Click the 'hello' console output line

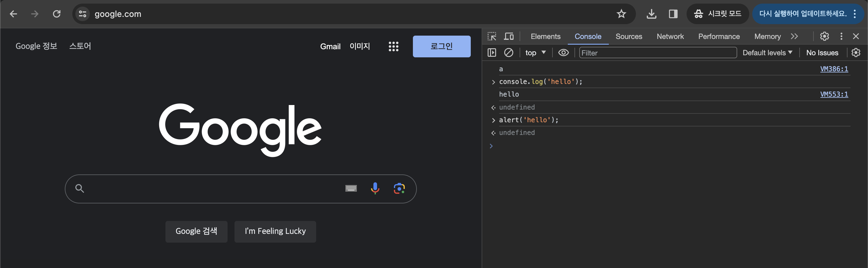pos(509,94)
